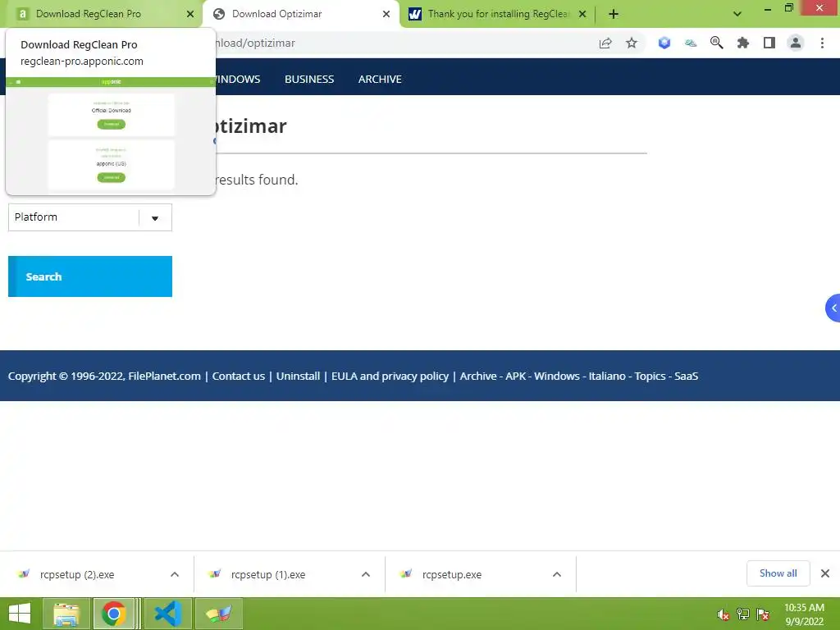This screenshot has height=630, width=840.
Task: Open RegClean Pro taskbar icon
Action: (219, 614)
